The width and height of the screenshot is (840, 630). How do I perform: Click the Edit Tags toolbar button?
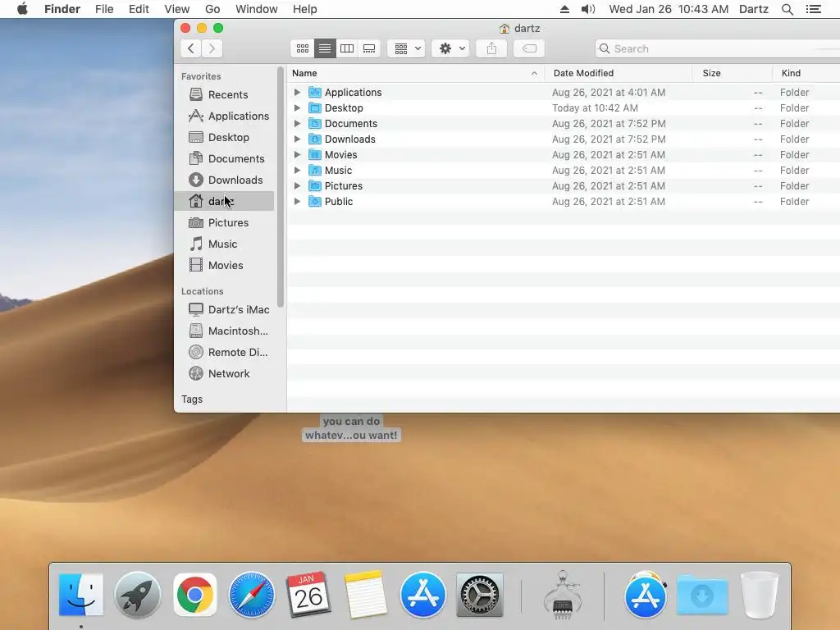[529, 48]
